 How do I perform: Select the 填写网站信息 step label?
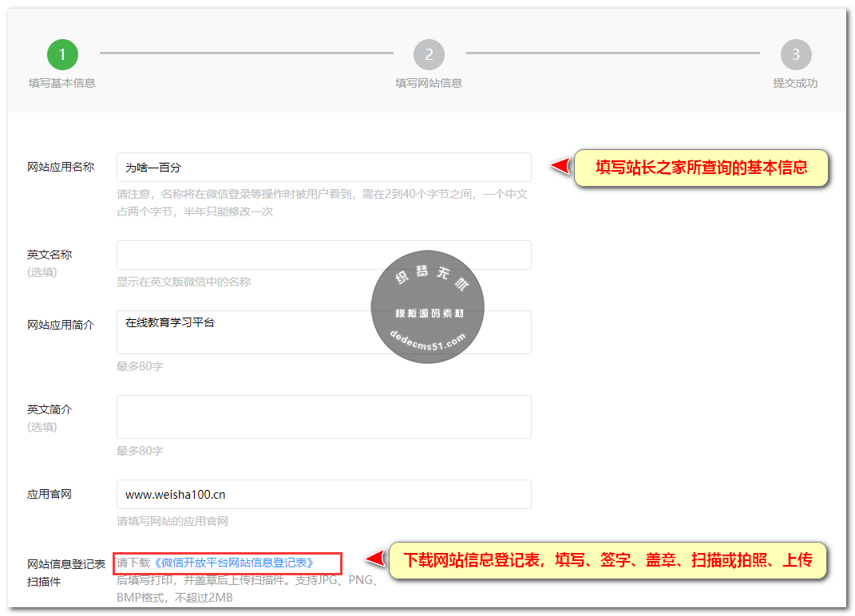[429, 82]
